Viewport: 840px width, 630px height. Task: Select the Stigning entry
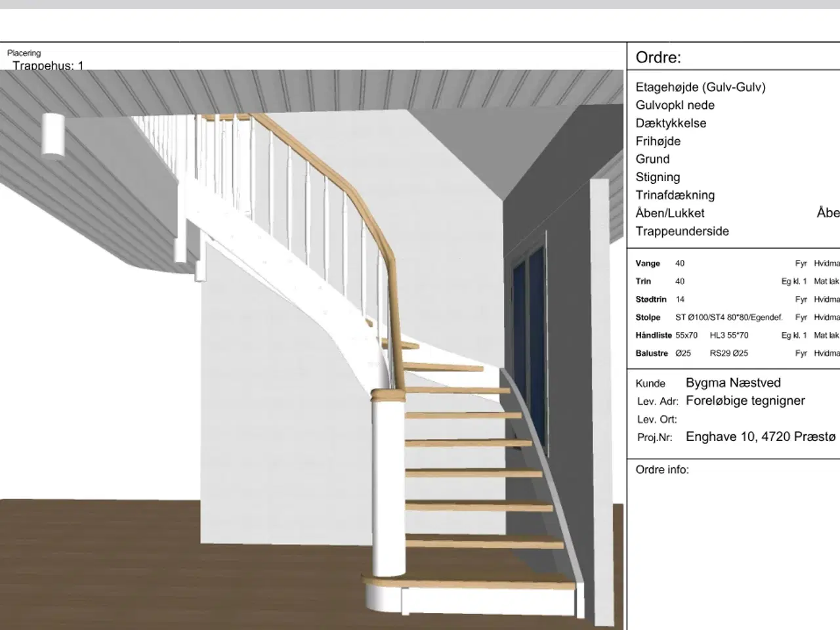pyautogui.click(x=658, y=177)
